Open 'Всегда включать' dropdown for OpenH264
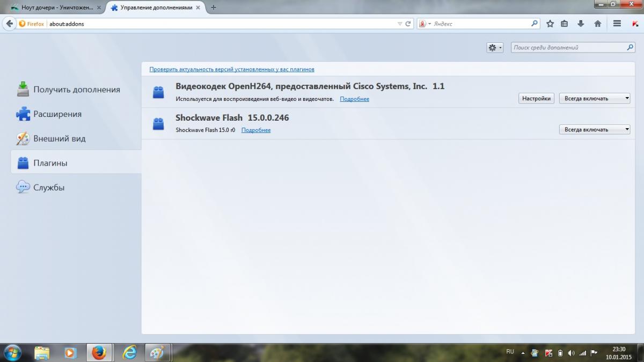The image size is (644, 362). coord(595,98)
